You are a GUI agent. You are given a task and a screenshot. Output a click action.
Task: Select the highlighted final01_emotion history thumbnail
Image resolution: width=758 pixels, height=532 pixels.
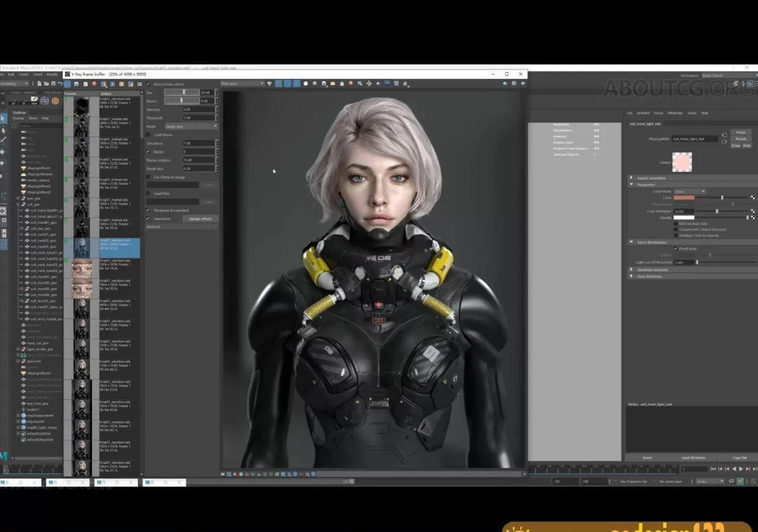[x=82, y=248]
